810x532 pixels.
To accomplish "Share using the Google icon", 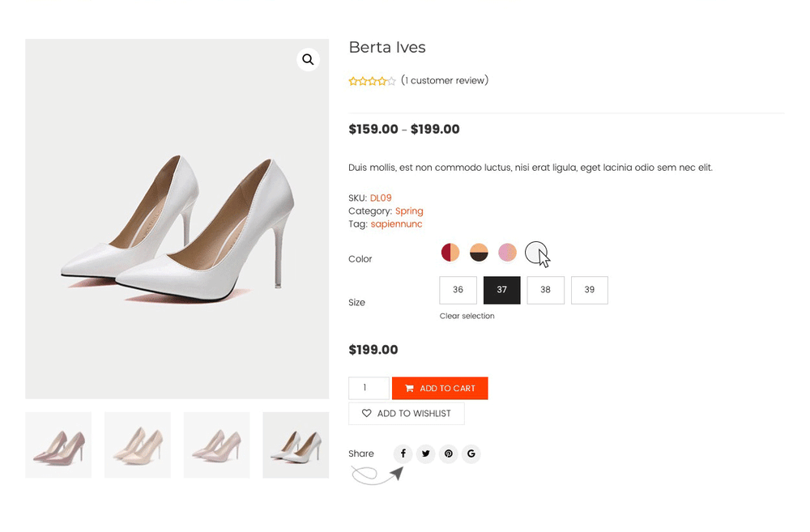I will [x=471, y=453].
